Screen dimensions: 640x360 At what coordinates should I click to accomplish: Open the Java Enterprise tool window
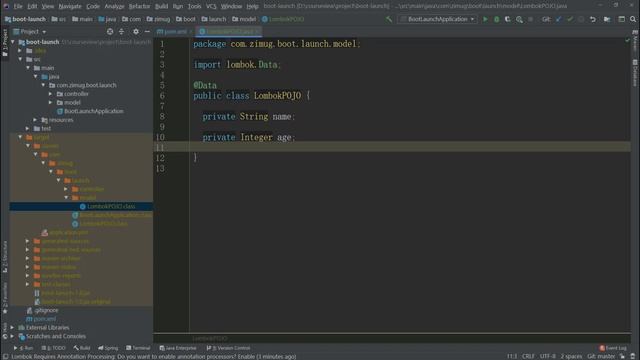[x=178, y=348]
